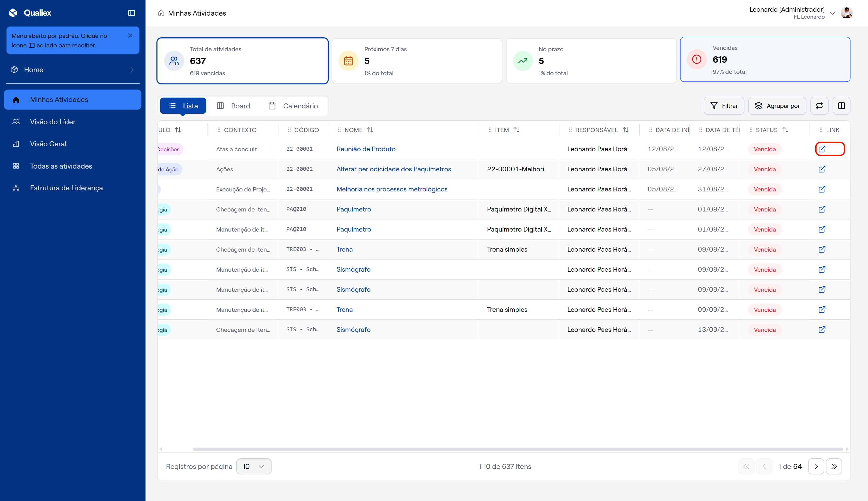Open the Registros por página dropdown
The image size is (868, 501).
click(254, 467)
